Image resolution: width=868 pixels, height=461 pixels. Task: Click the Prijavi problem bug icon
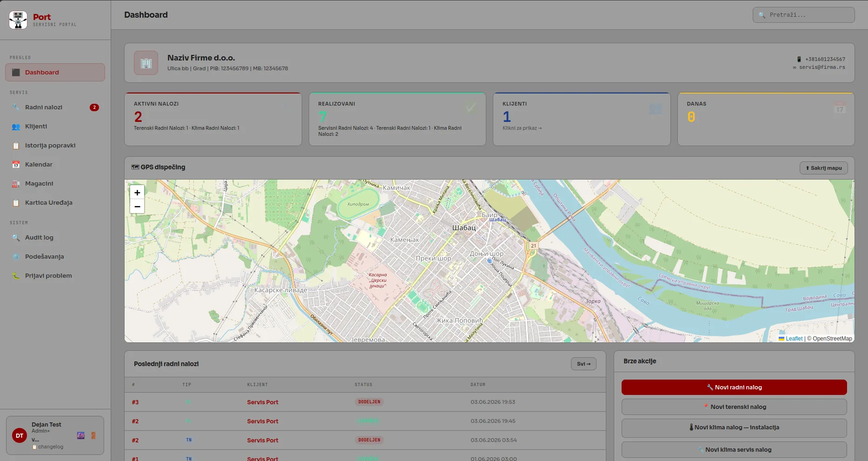(x=16, y=276)
